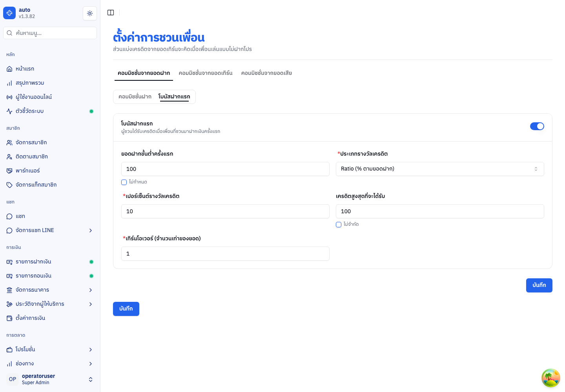The image size is (565, 392).
Task: Click the beach island floating icon
Action: [551, 378]
